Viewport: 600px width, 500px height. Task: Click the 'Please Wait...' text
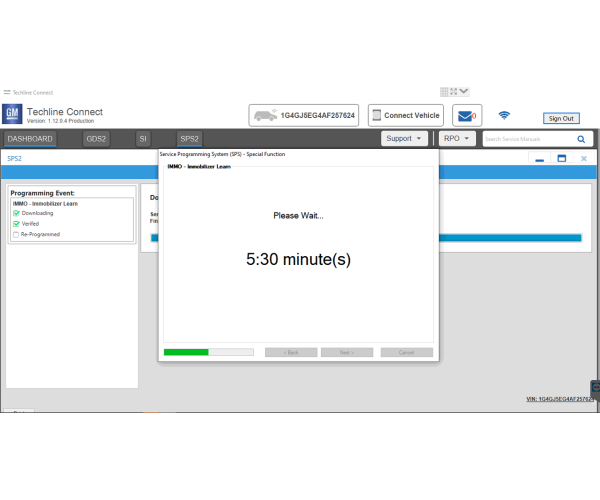(298, 216)
